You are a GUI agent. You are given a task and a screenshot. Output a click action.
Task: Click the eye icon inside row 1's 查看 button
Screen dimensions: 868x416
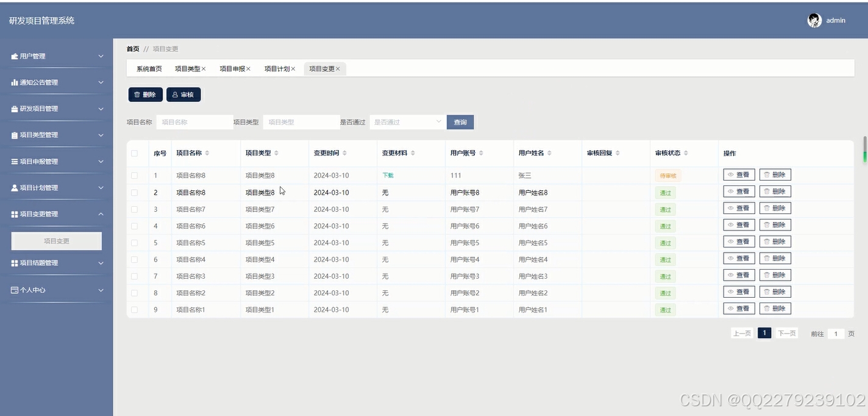730,174
